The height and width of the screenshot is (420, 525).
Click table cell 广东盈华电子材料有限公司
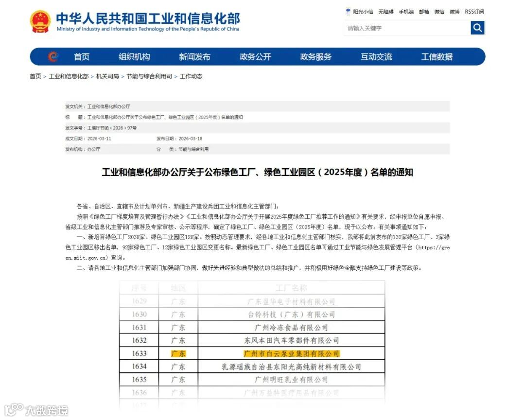pyautogui.click(x=291, y=301)
